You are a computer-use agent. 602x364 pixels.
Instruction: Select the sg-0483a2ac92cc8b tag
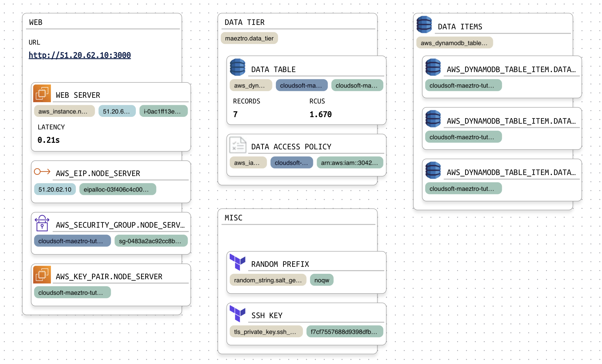151,241
